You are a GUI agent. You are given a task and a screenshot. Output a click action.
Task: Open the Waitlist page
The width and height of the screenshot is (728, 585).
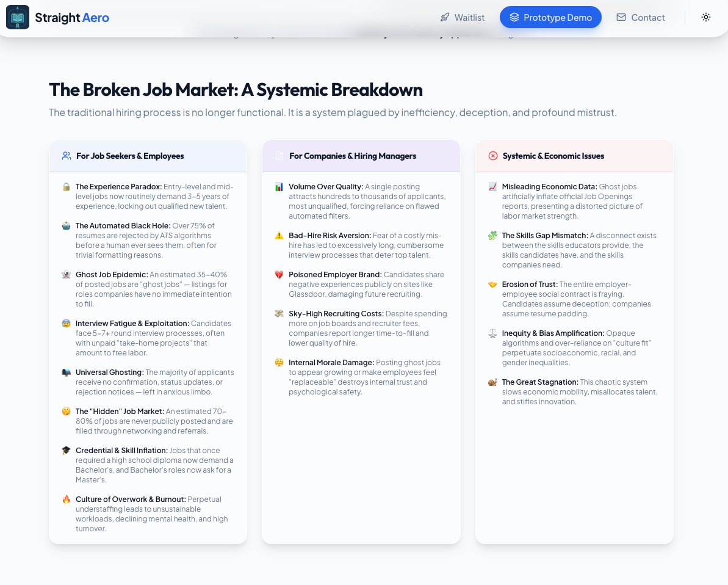462,18
